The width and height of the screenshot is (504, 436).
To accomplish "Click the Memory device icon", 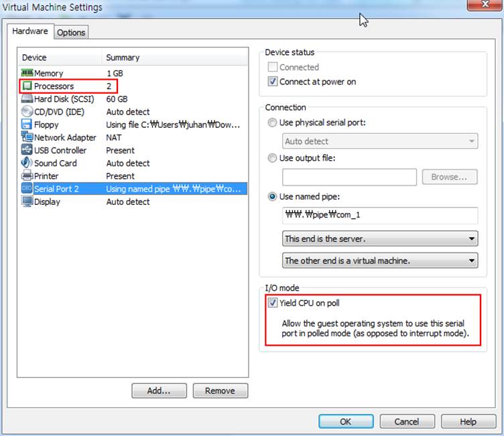I will 27,73.
